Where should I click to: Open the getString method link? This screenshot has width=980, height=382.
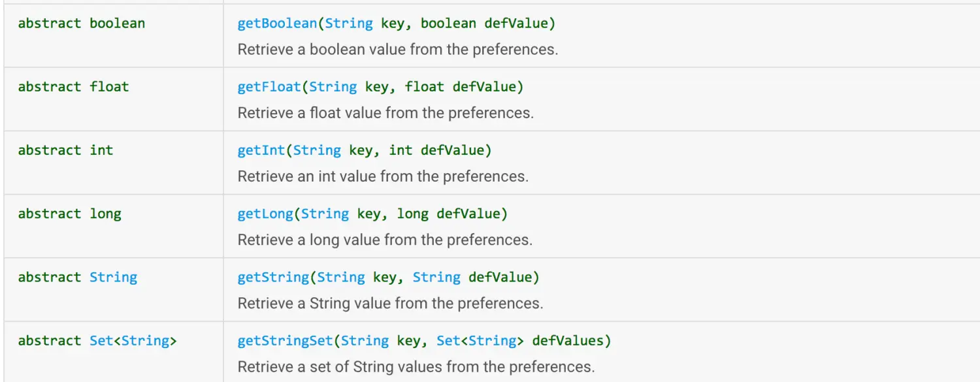coord(273,277)
